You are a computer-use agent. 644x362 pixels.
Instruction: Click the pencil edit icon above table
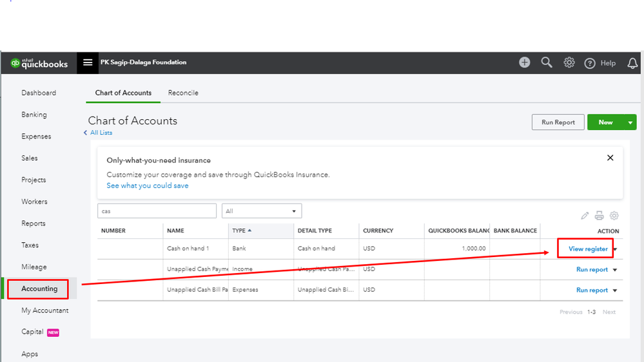coord(585,216)
